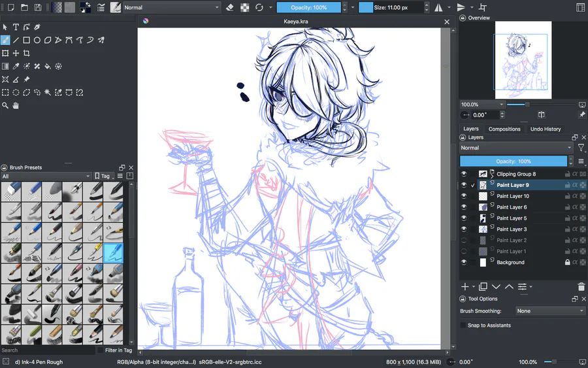Hide Paint Layer 10

[x=464, y=196]
